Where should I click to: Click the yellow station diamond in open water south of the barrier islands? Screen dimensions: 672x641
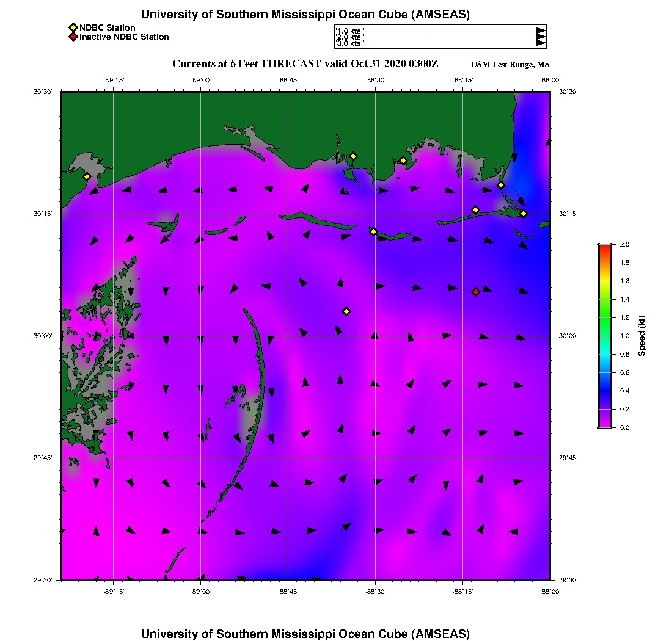point(346,311)
